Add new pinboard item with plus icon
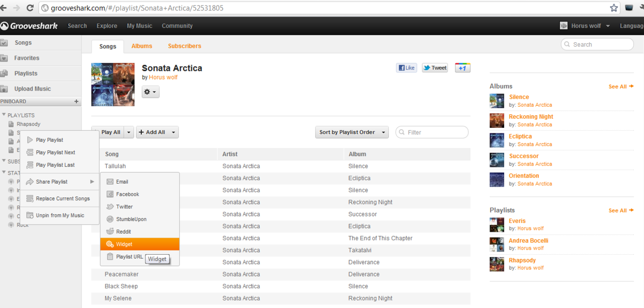Image resolution: width=644 pixels, height=308 pixels. pos(76,102)
